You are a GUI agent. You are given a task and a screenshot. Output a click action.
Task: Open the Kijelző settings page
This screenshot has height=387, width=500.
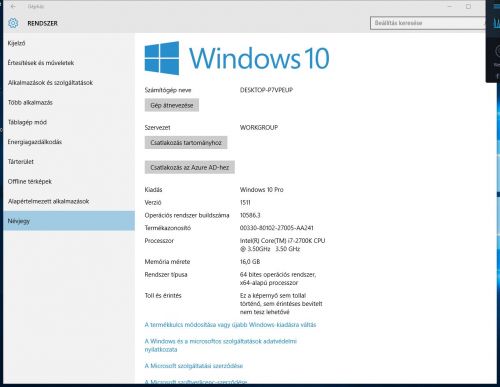[x=16, y=43]
